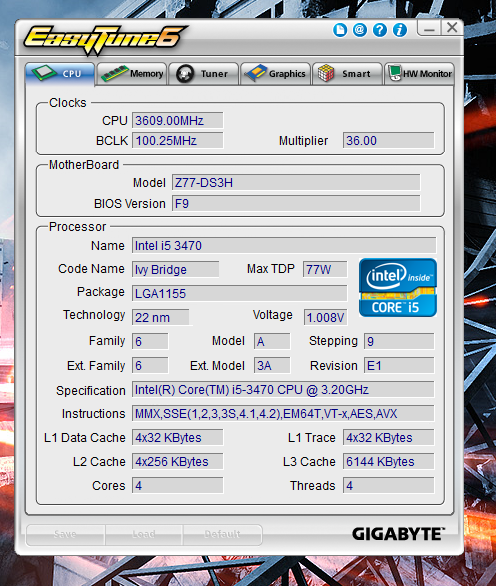Click the Package value LGA1155
The height and width of the screenshot is (586, 496).
240,293
